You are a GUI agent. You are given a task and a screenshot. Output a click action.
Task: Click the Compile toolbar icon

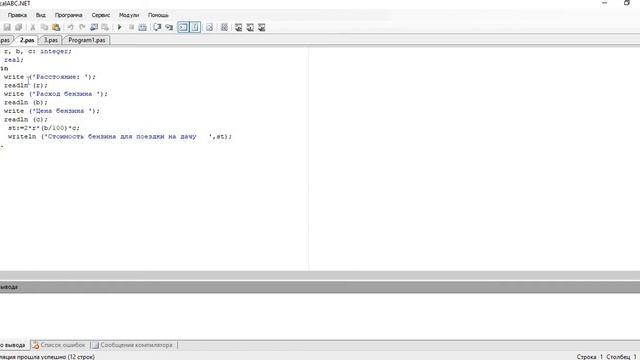click(x=142, y=27)
